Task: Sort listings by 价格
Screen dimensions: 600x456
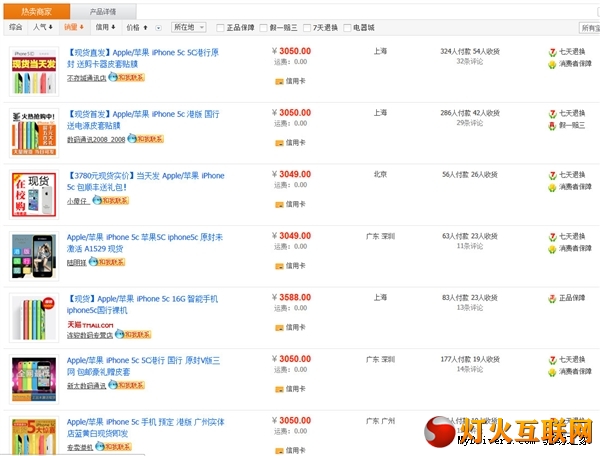Action: click(x=137, y=28)
